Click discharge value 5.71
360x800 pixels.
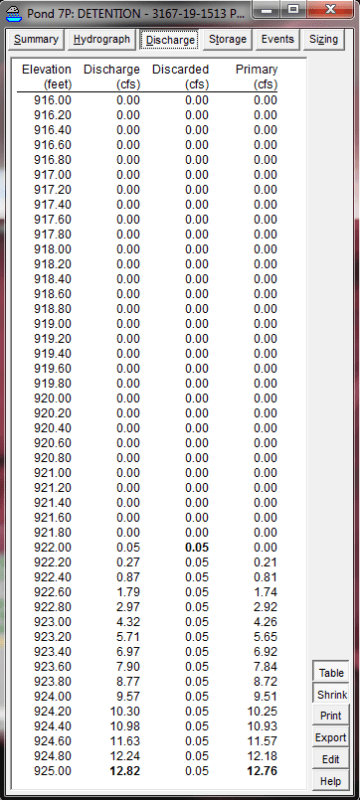click(x=128, y=636)
